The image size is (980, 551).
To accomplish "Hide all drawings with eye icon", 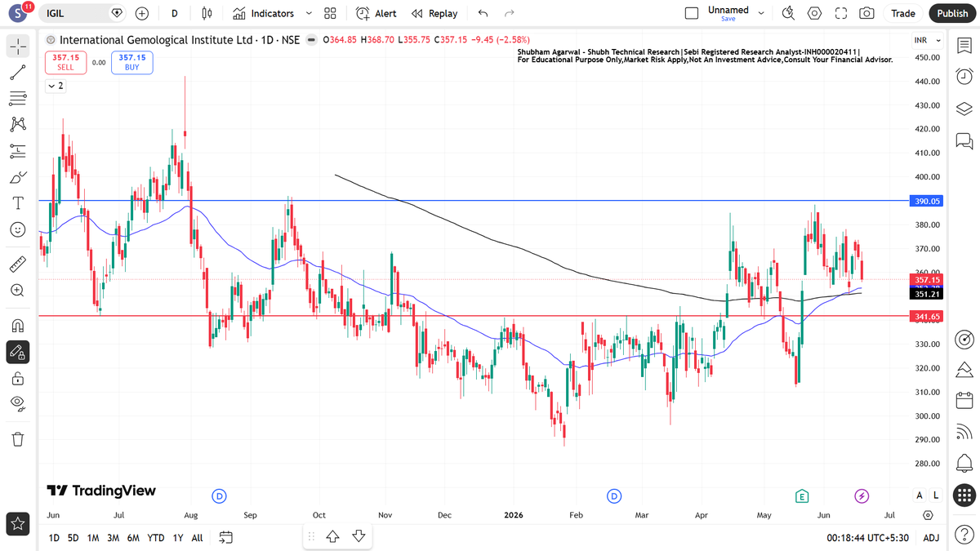I will (18, 404).
